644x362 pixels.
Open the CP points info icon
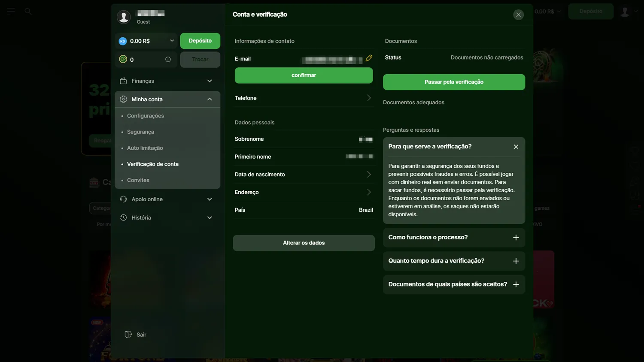168,60
